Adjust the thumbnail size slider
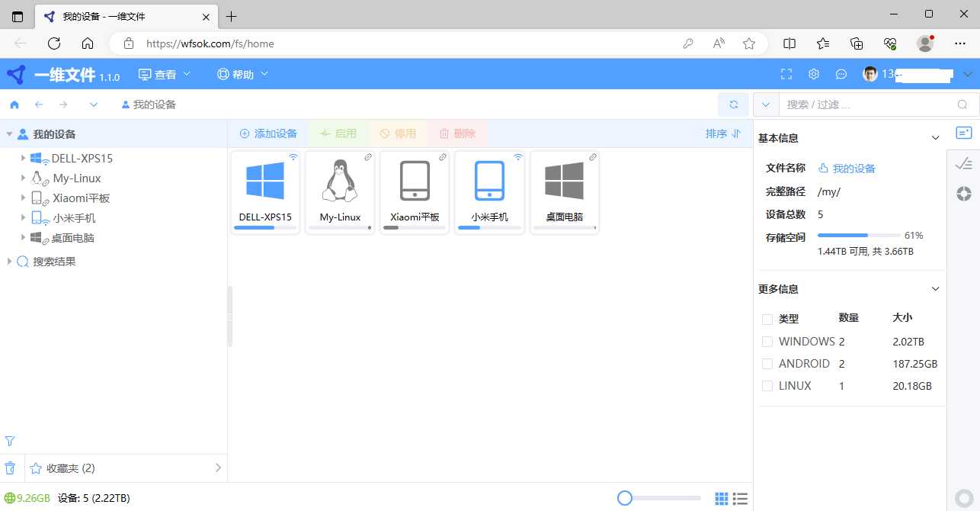980x511 pixels. tap(625, 498)
